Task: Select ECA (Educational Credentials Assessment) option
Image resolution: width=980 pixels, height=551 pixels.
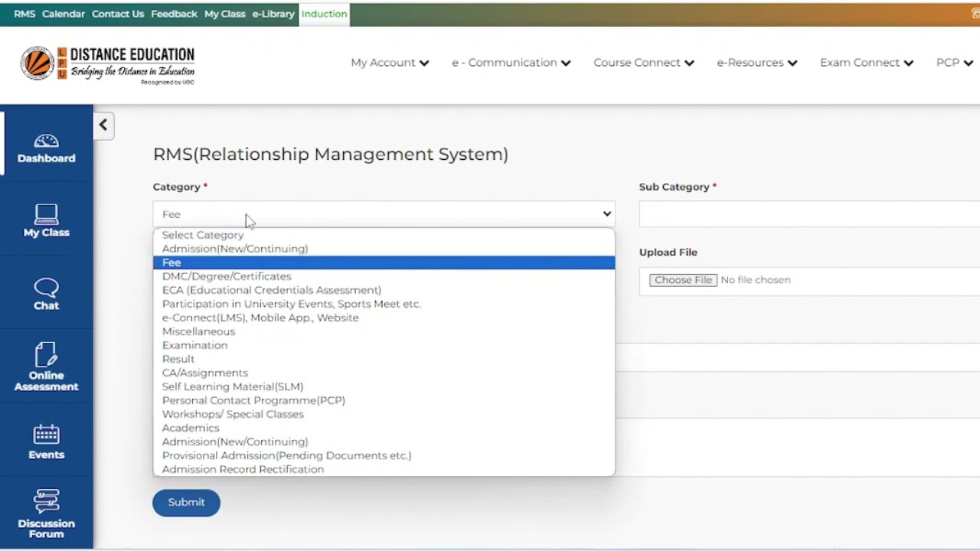Action: (384, 290)
